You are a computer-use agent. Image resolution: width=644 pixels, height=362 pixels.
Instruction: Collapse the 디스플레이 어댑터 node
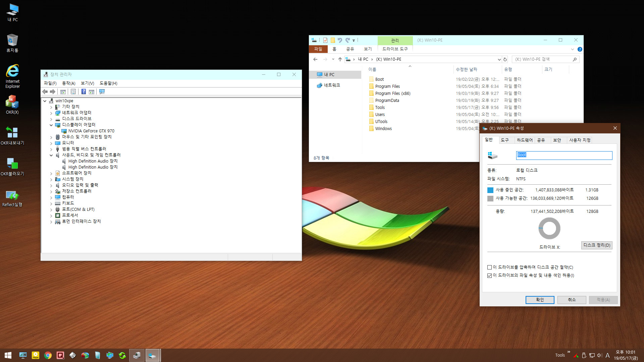pyautogui.click(x=51, y=125)
